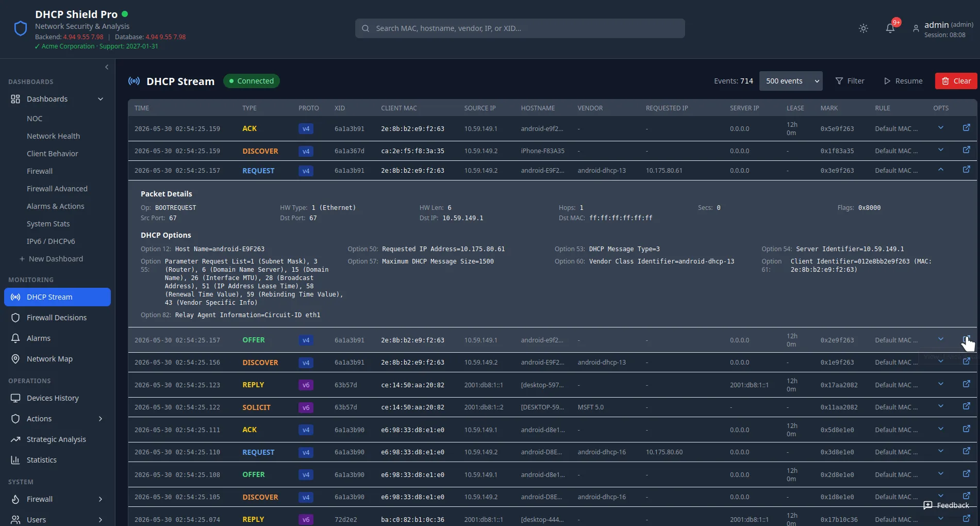Screen dimensions: 980x526
Task: Open the Alarms & Actions dashboard
Action: 55,206
